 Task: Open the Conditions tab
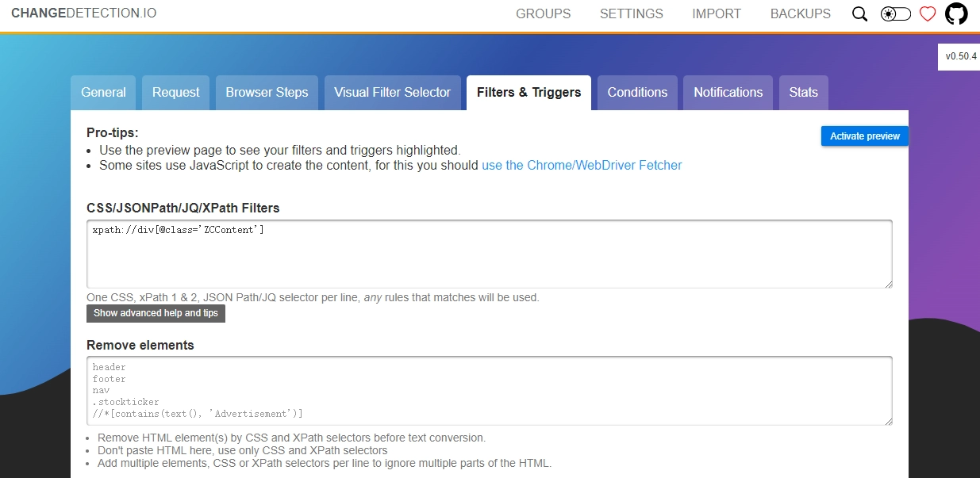coord(637,93)
